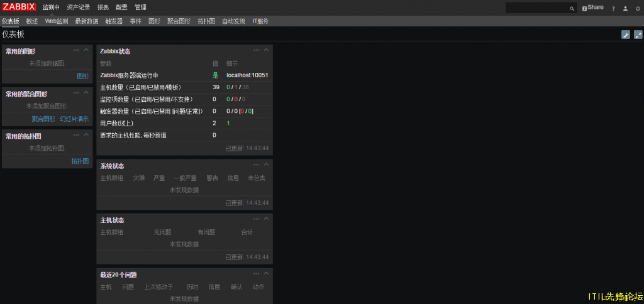Open options menu of 常用的聚合图形 widget
The height and width of the screenshot is (304, 644).
(x=76, y=92)
